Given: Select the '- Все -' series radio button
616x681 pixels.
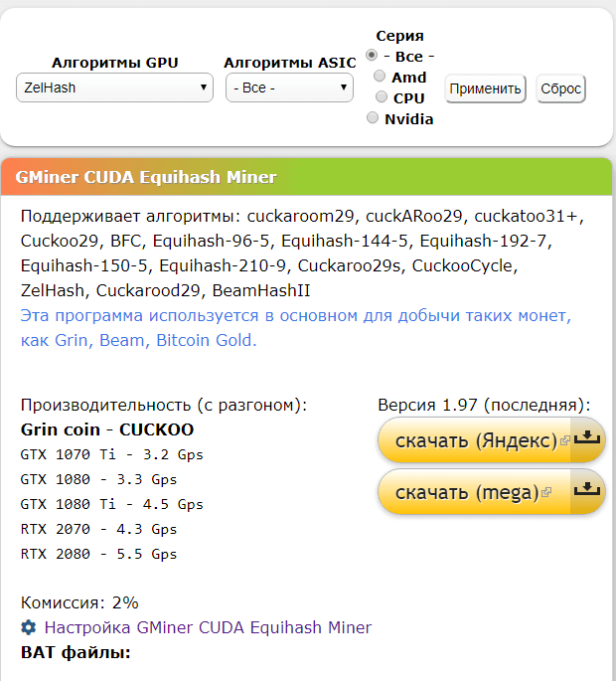Looking at the screenshot, I should coord(372,55).
